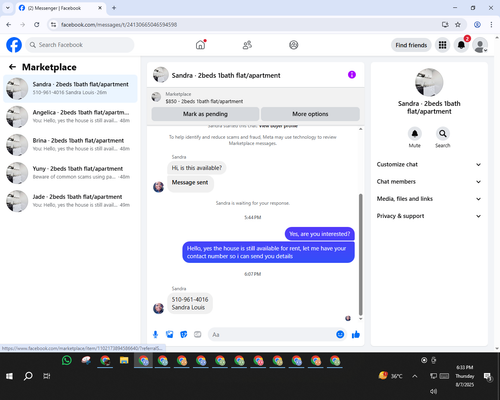Screen dimensions: 500x400
Task: Open View buyer profile link
Action: coord(278,126)
